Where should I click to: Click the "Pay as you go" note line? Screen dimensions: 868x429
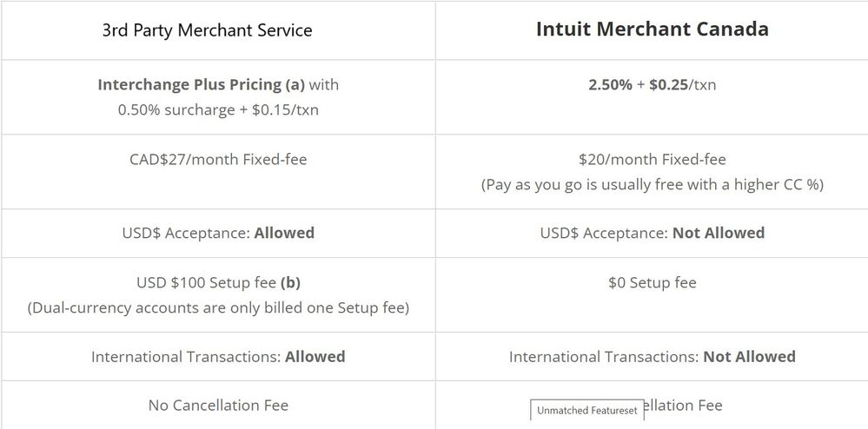pyautogui.click(x=652, y=185)
